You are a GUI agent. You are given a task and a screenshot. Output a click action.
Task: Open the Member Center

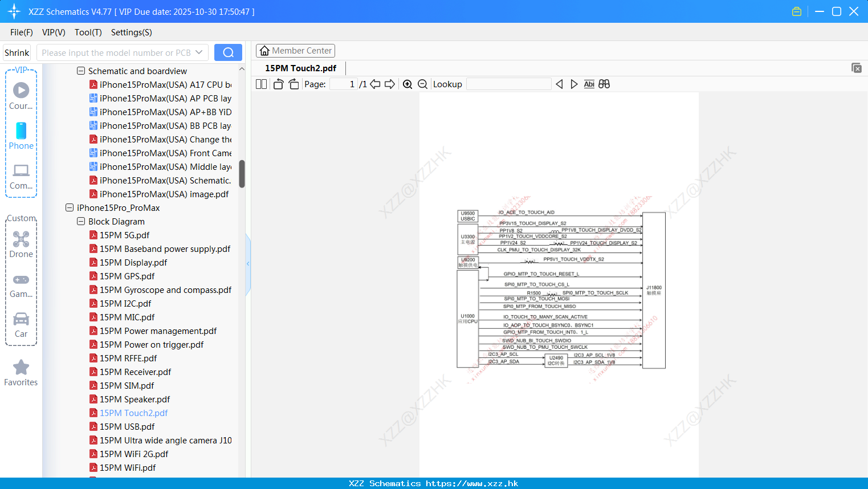pyautogui.click(x=295, y=51)
